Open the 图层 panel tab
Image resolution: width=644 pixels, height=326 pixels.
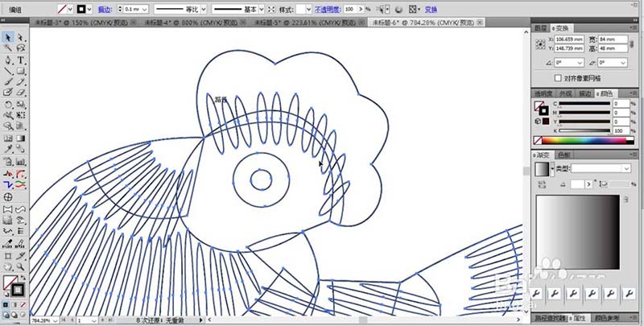(x=540, y=28)
